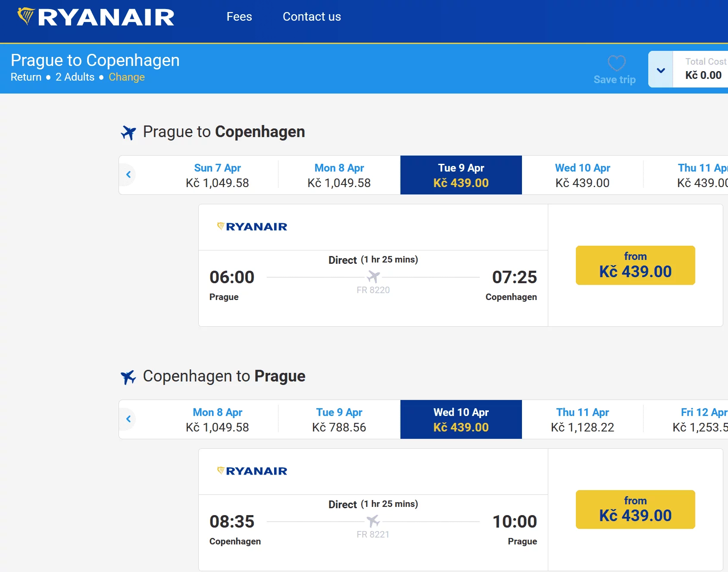The width and height of the screenshot is (728, 572).
Task: Click Ryanair logo on outbound flight card
Action: tap(252, 227)
